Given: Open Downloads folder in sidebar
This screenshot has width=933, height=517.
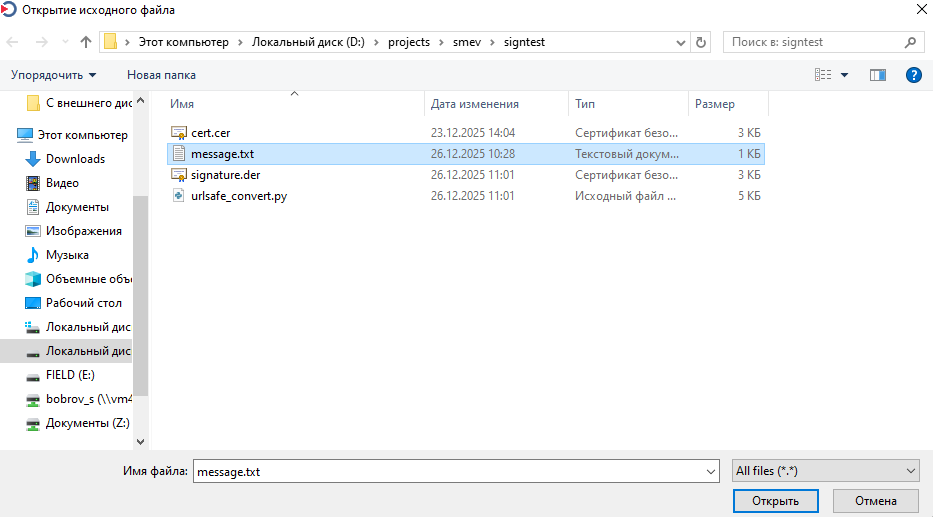Looking at the screenshot, I should tap(75, 159).
